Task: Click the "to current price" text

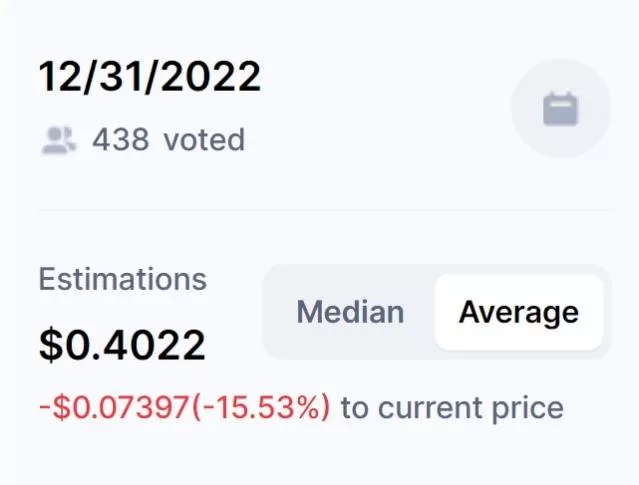Action: click(x=452, y=408)
